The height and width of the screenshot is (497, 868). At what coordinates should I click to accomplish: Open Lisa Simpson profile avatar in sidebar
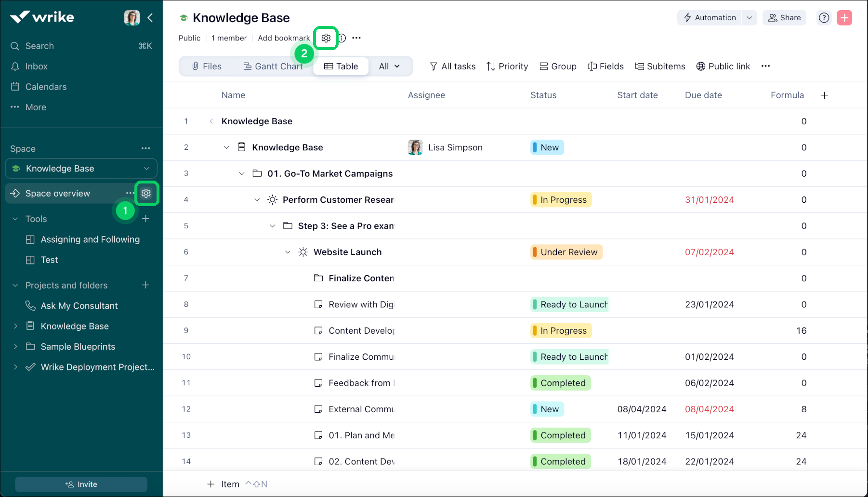pos(132,18)
